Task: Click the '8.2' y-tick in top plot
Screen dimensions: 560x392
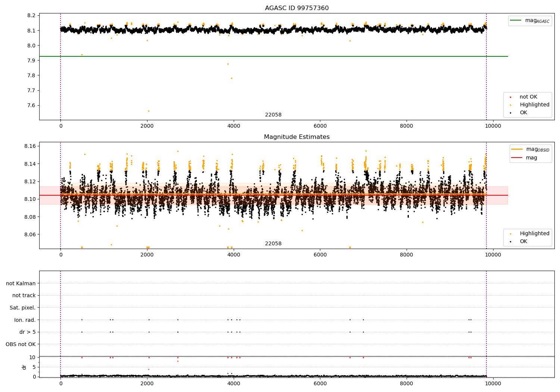Action: click(32, 16)
